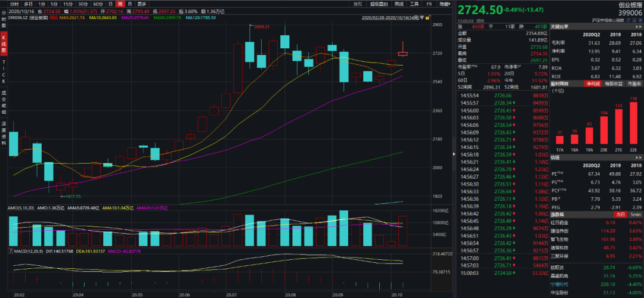Click the 沪深市场核心指数 label
Image resolution: width=644 pixels, height=298 pixels.
[608, 20]
